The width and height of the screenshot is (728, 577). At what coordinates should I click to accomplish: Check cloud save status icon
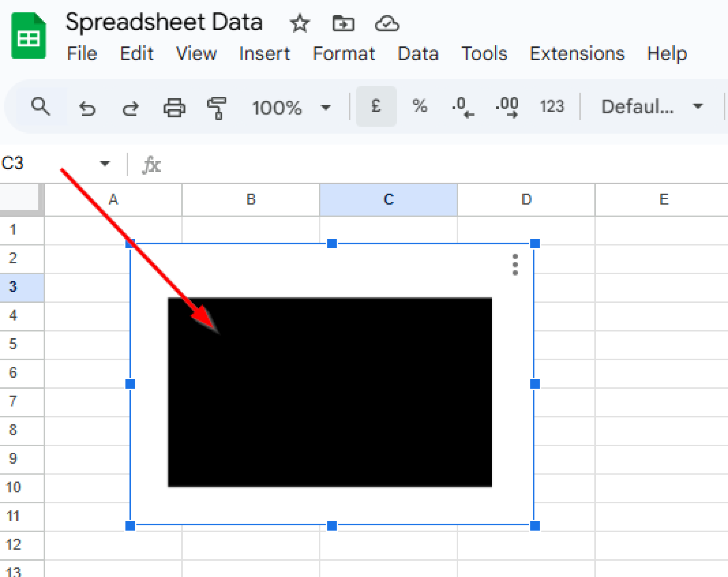click(387, 24)
